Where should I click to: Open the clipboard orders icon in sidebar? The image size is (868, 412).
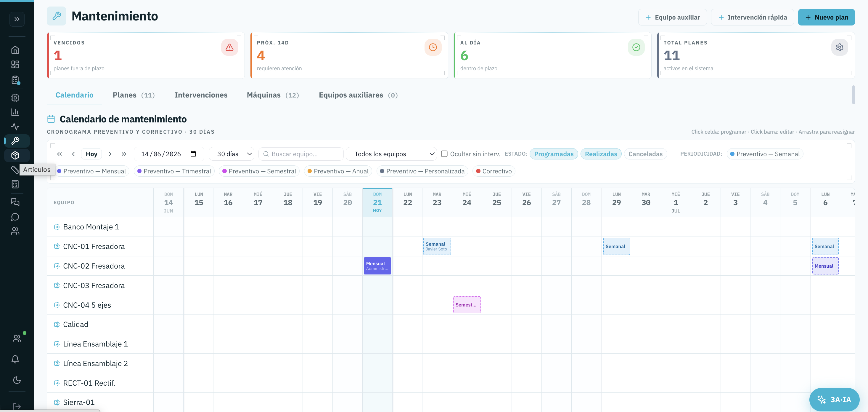click(x=15, y=80)
